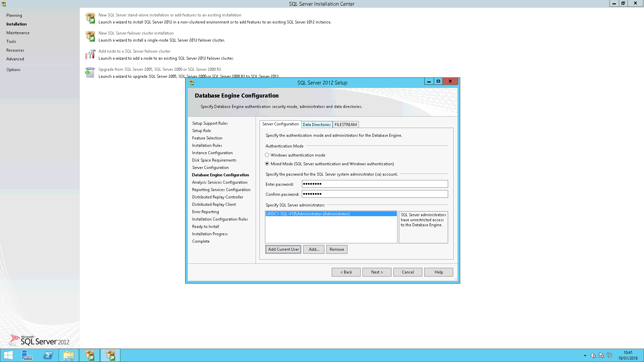Select Mixed Mode authentication radio button
Image resolution: width=644 pixels, height=362 pixels.
(267, 164)
